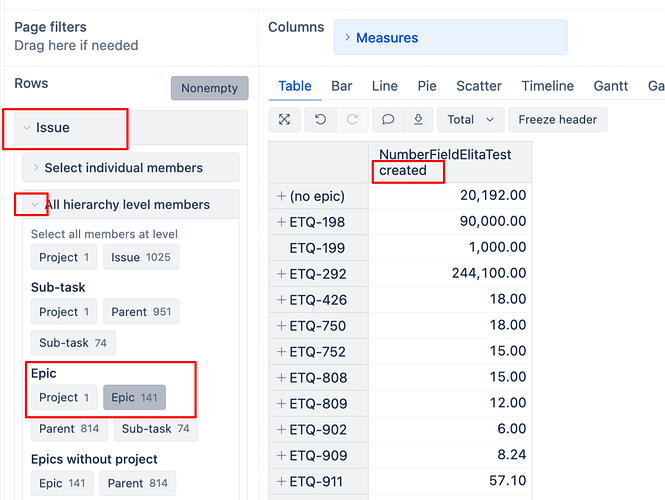Expand the (no epic) row plus icon
Viewport: 665px width, 500px height.
pyautogui.click(x=281, y=195)
